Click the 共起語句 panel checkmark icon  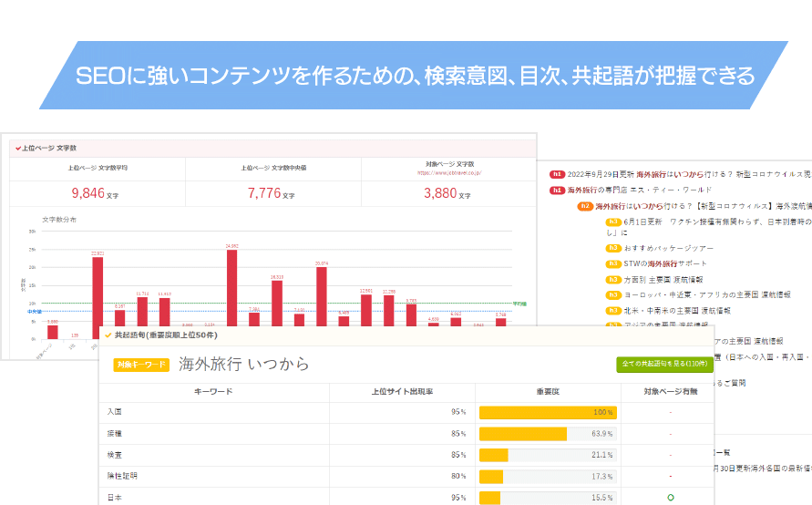point(108,335)
